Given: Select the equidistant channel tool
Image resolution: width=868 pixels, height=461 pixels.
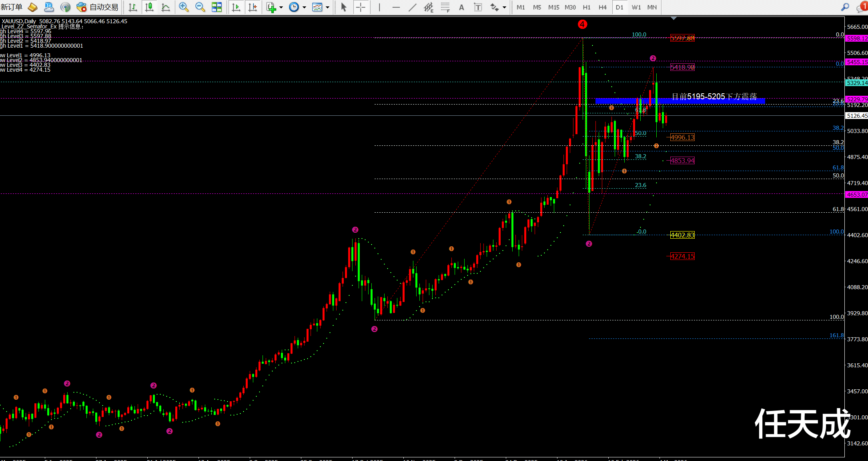Looking at the screenshot, I should [428, 7].
